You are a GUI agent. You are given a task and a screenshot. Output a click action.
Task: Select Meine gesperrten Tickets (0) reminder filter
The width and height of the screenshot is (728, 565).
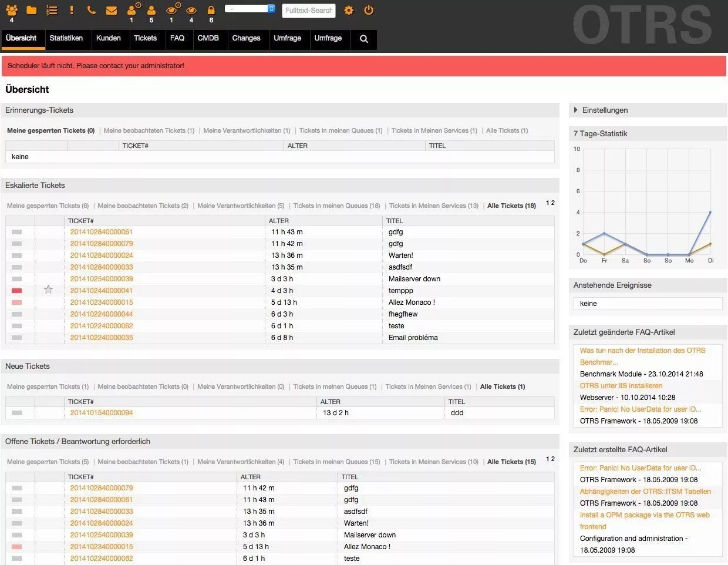pos(51,130)
